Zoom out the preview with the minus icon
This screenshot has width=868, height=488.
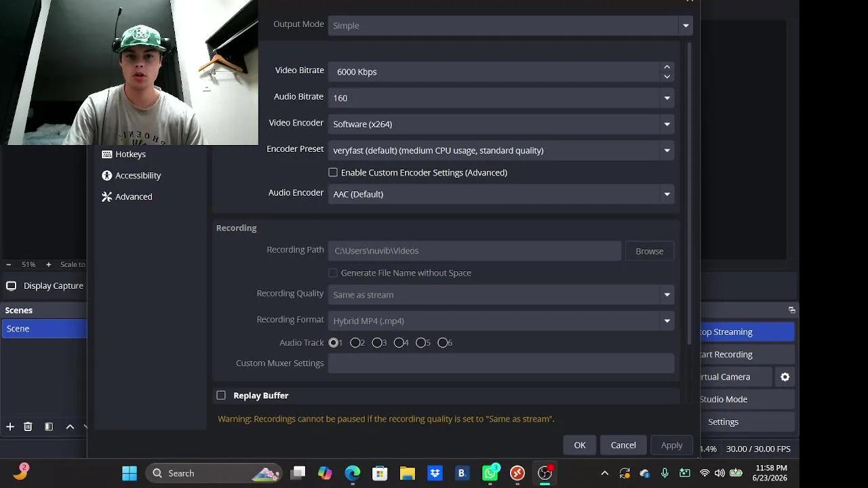pos(9,264)
